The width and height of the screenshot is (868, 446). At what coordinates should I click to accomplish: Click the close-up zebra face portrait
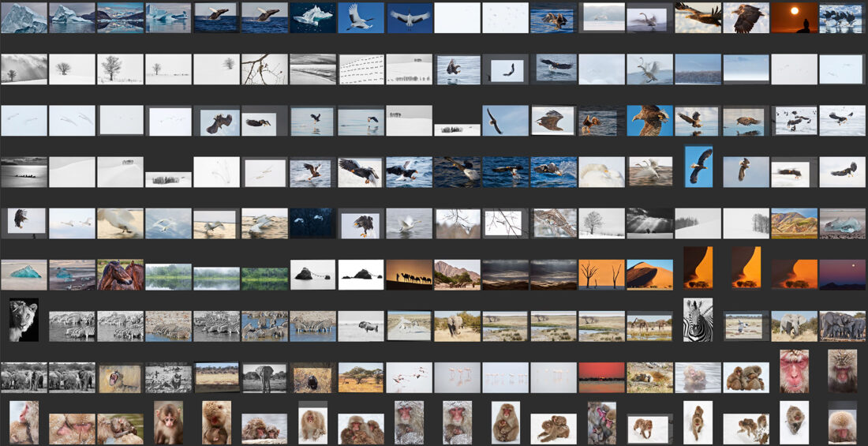(x=698, y=320)
